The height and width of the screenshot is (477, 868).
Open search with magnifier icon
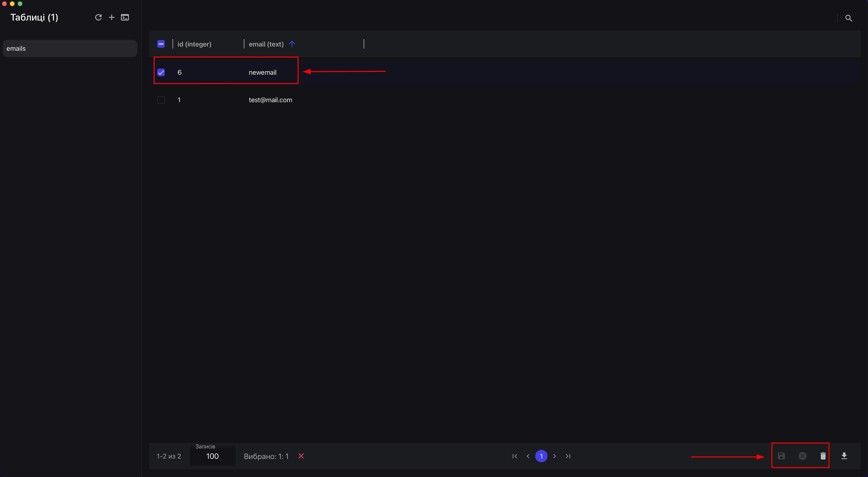coord(849,18)
